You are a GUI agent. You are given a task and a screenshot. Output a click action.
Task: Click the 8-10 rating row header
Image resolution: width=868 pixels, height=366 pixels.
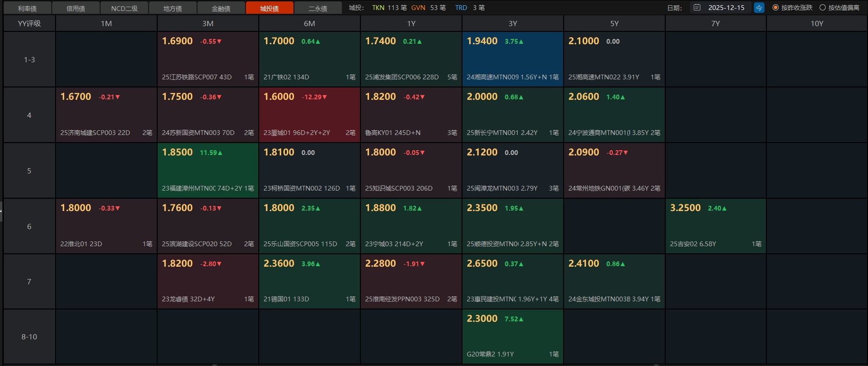[x=29, y=337]
